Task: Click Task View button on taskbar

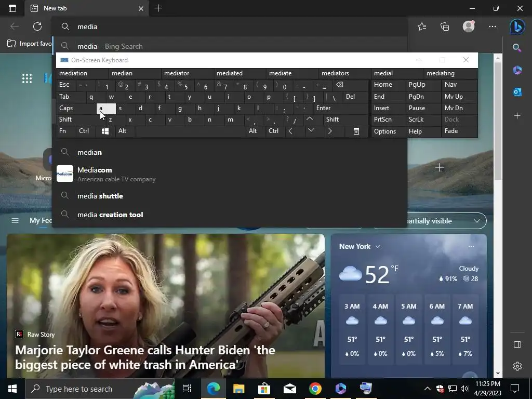Action: [187, 389]
